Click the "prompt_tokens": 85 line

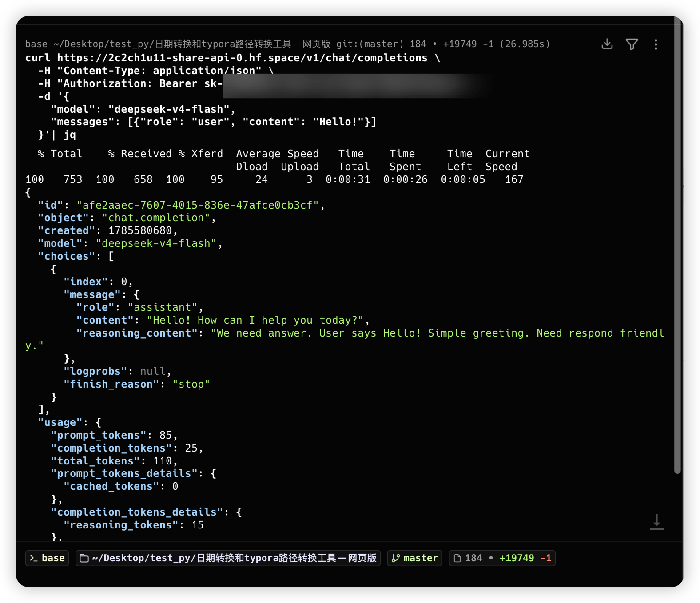click(114, 435)
